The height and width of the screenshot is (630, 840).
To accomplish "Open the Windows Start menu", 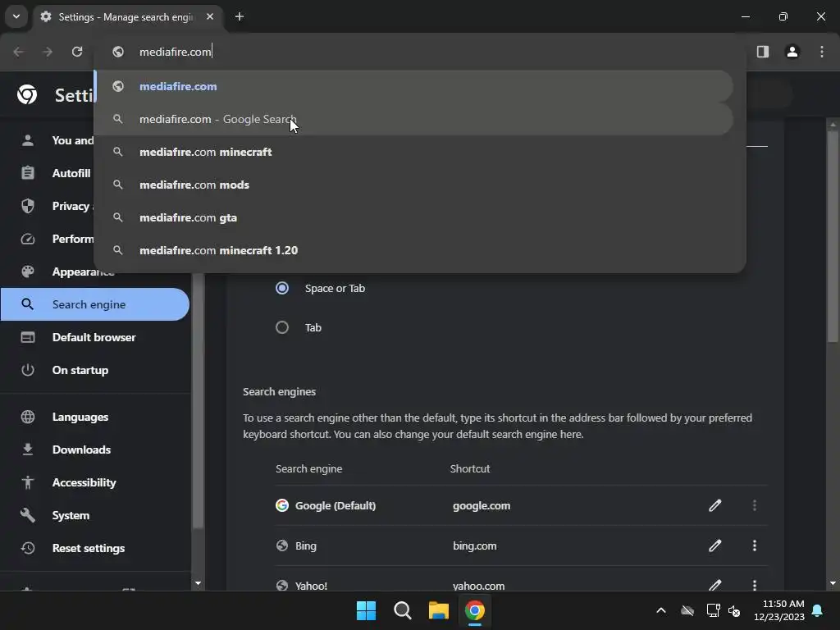I will coord(367,610).
